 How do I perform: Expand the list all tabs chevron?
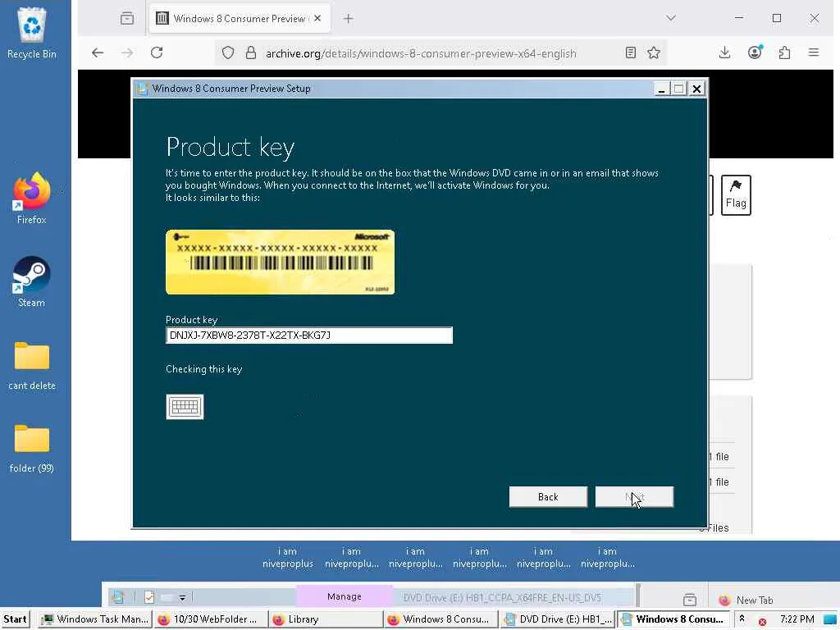[671, 18]
